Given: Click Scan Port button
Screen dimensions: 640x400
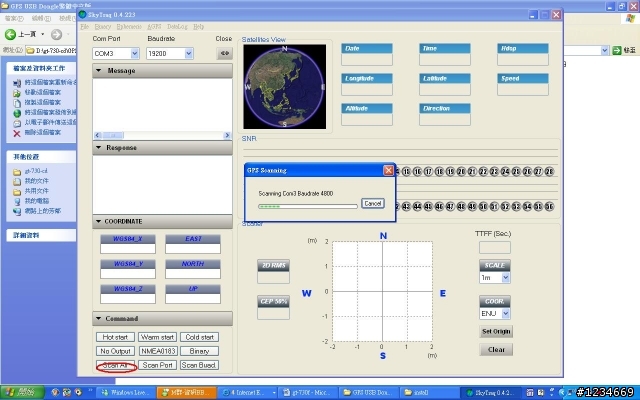Looking at the screenshot, I should pos(158,365).
